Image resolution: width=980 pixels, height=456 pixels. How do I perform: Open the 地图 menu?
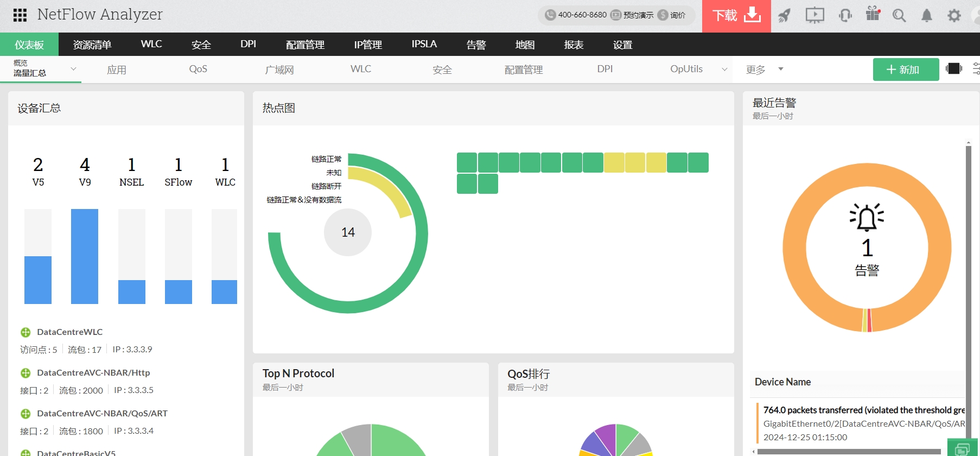(525, 45)
